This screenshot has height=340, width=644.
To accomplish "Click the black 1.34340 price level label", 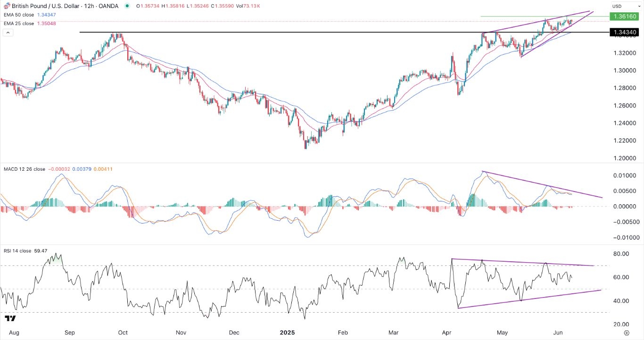I will (x=625, y=32).
